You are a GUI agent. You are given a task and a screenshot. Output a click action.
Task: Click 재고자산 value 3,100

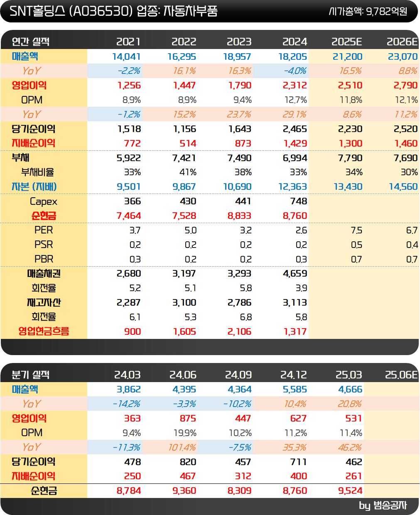[x=184, y=303]
